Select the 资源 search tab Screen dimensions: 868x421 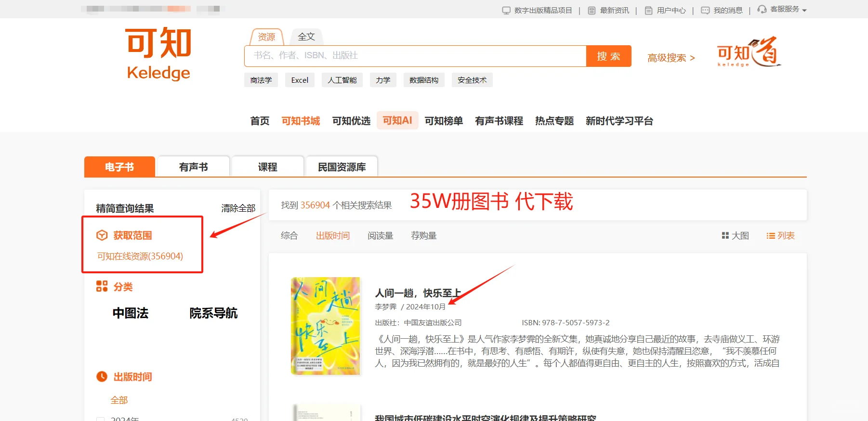(266, 37)
